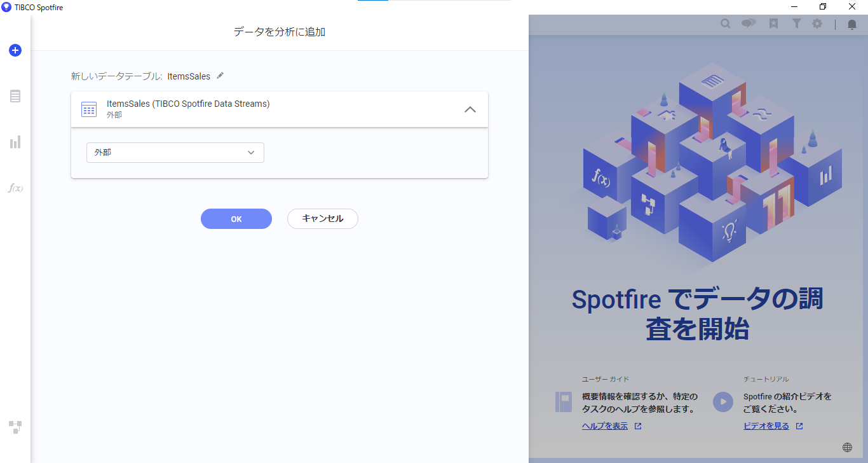The image size is (868, 463).
Task: Open the bookmarks icon in top toolbar
Action: tap(773, 24)
